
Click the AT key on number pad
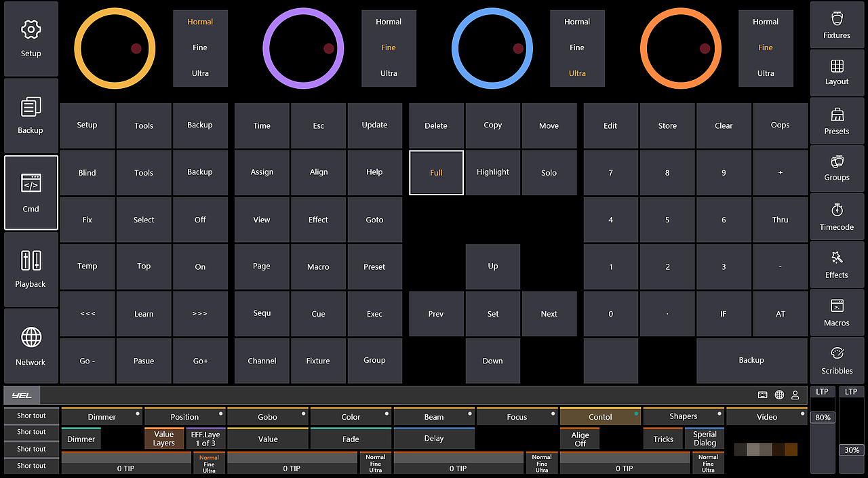[781, 314]
